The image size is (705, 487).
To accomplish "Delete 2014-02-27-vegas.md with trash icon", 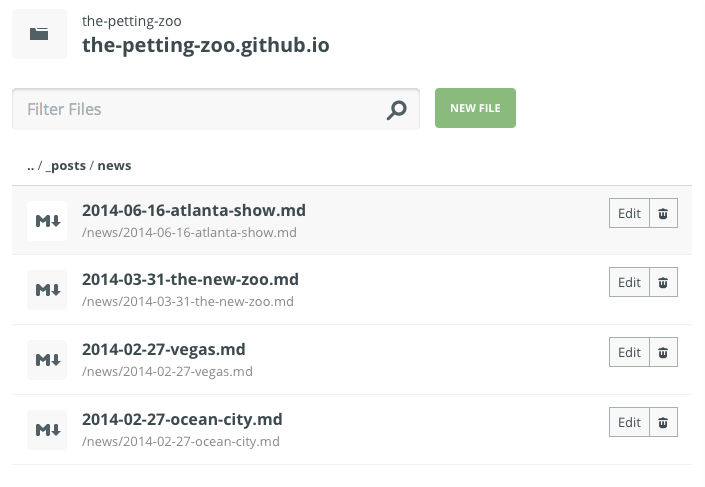I will 663,352.
